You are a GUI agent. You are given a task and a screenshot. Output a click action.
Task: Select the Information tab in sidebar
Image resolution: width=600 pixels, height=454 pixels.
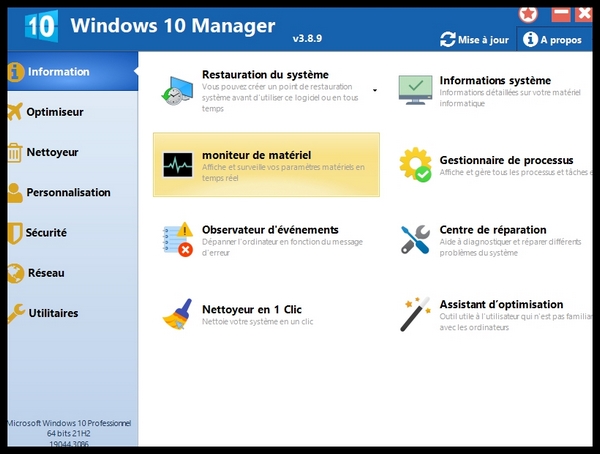tap(58, 72)
